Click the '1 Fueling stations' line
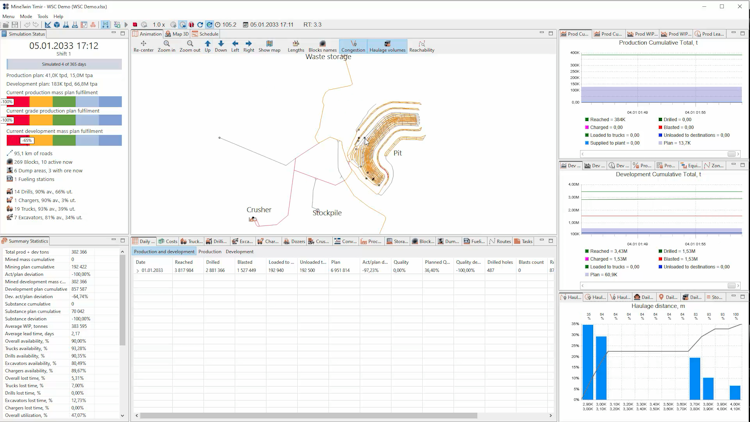The image size is (750, 422). (33, 179)
